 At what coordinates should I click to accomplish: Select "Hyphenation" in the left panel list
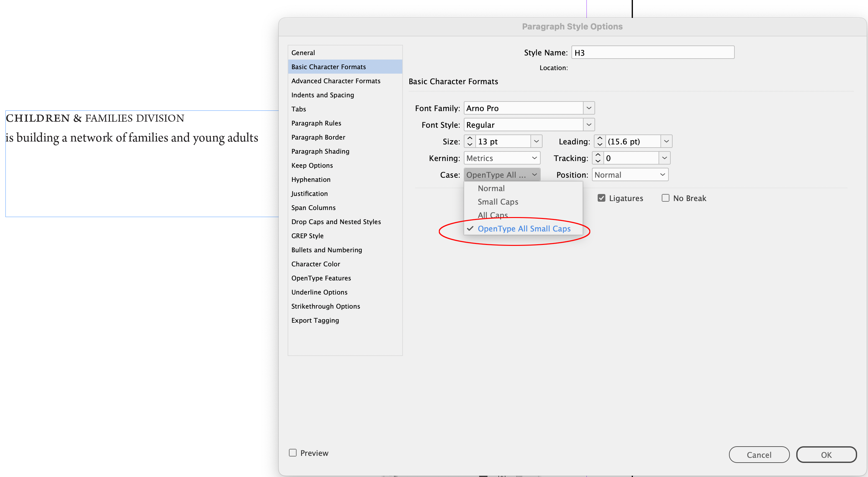tap(311, 179)
